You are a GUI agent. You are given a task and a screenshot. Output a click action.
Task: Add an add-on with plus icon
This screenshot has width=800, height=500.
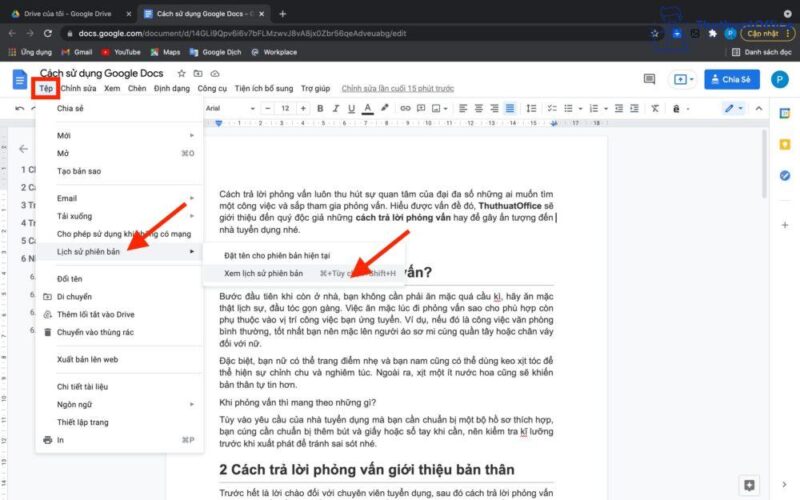[x=785, y=224]
